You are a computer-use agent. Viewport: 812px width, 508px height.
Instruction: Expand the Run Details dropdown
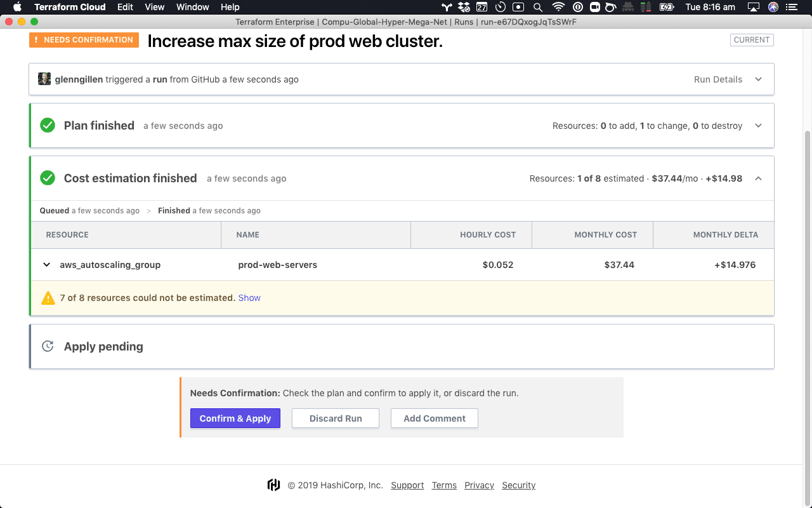tap(758, 79)
